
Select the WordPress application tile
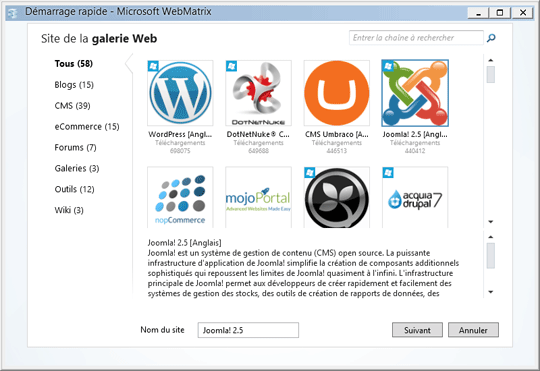(180, 93)
